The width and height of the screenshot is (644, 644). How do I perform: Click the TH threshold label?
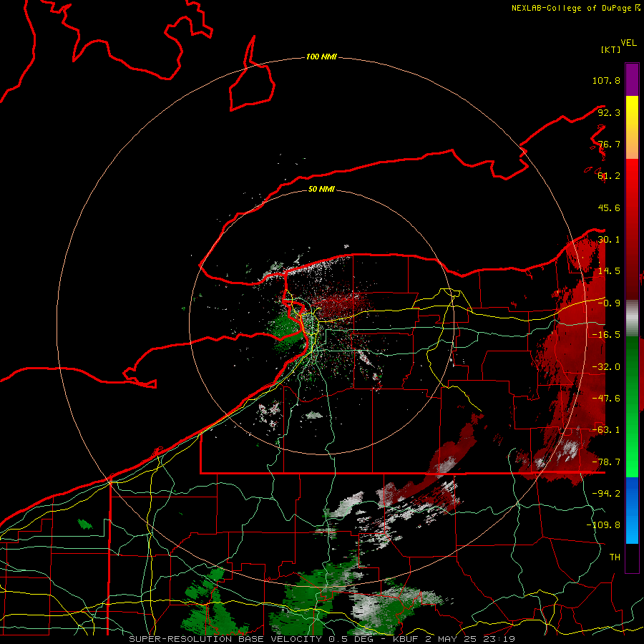point(615,557)
